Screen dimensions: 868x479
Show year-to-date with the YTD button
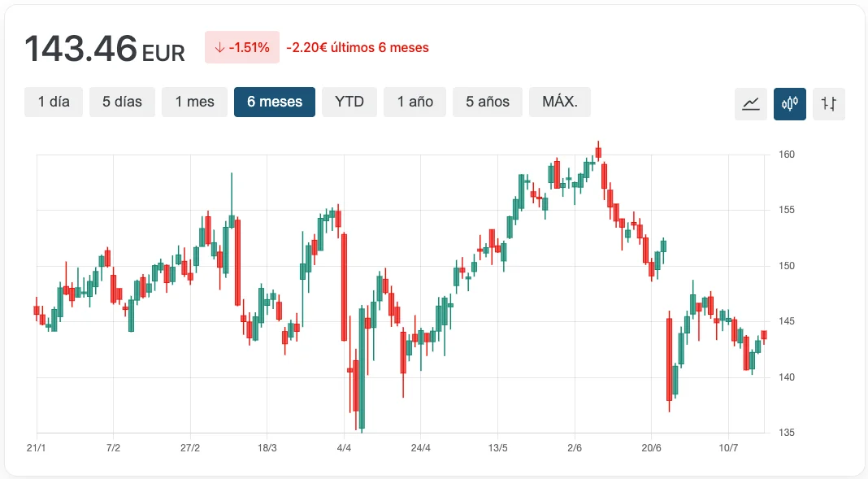(x=349, y=102)
